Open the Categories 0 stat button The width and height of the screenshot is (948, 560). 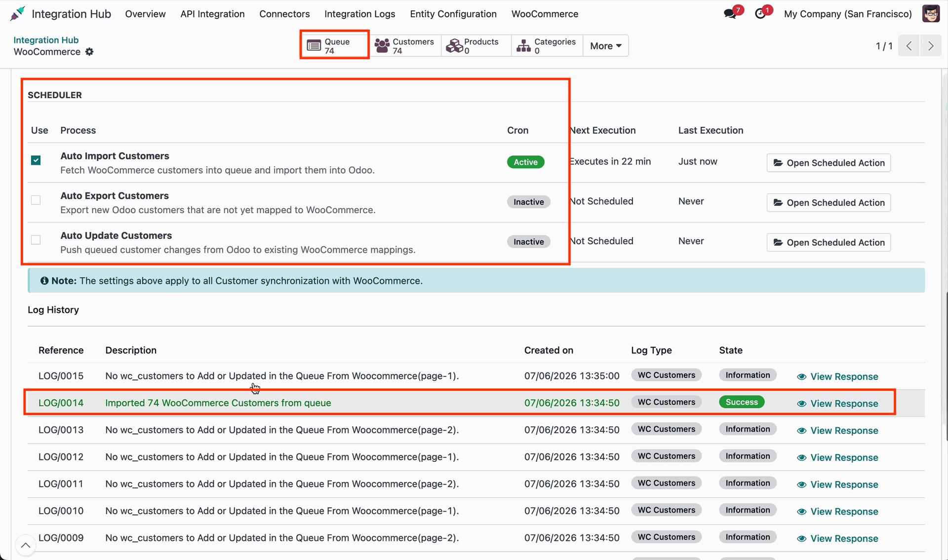pos(547,46)
